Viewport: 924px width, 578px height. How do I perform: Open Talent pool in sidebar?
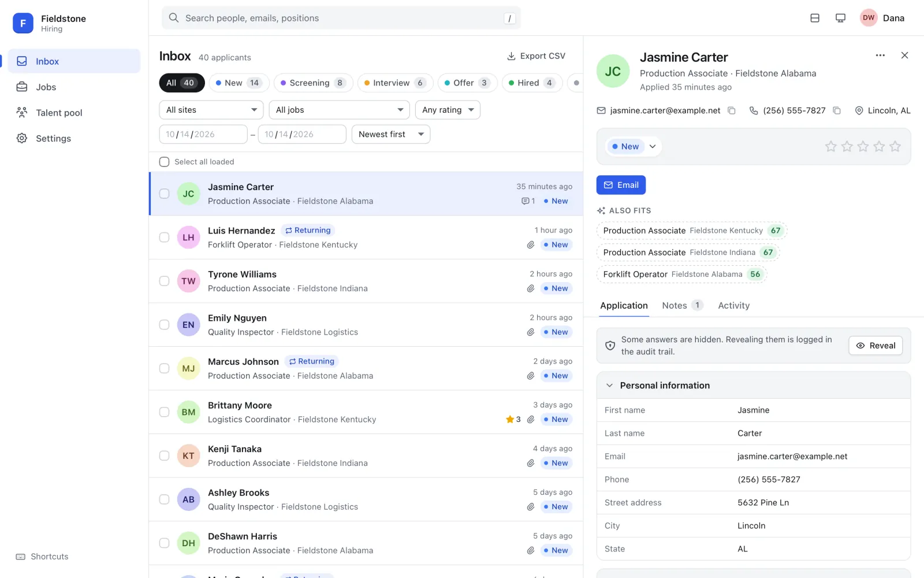74,113
